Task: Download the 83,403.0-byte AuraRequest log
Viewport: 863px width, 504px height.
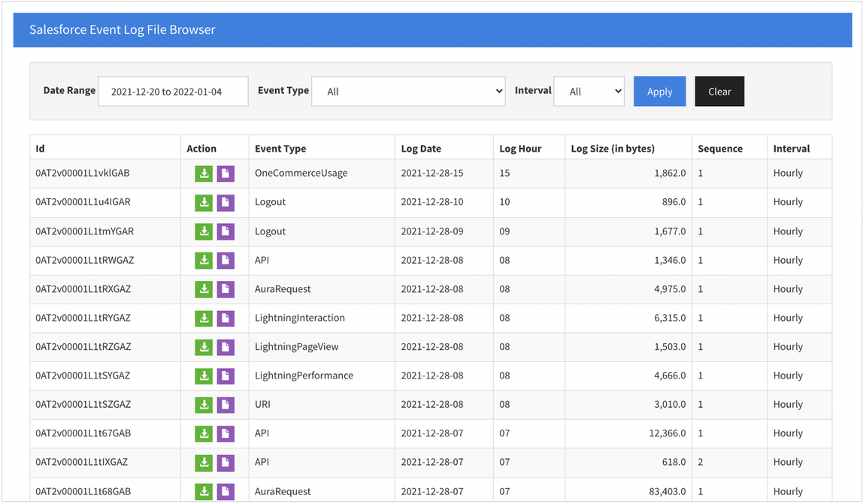Action: [x=204, y=491]
